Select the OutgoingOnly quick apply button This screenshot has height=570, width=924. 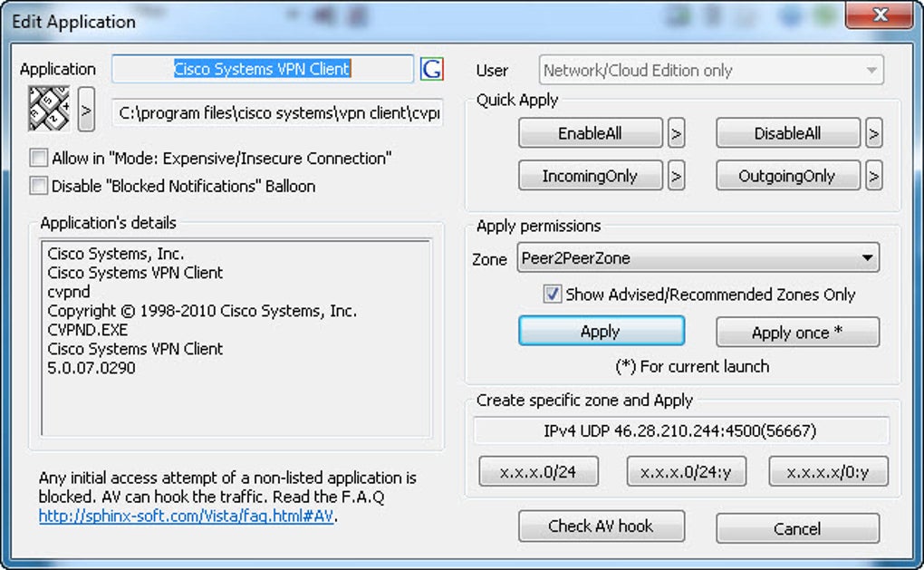point(787,176)
